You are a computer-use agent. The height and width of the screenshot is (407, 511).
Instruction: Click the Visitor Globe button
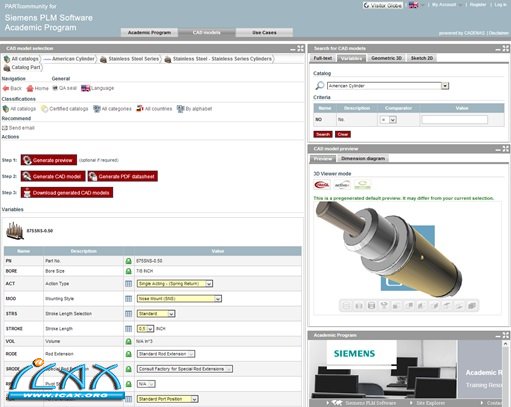tap(383, 5)
